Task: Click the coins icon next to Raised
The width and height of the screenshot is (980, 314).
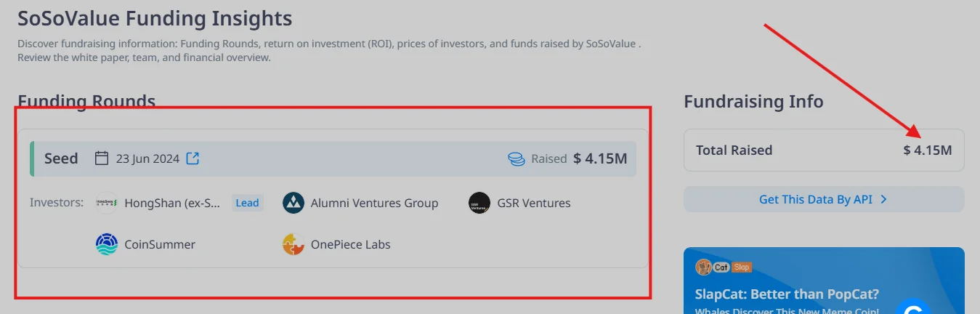Action: tap(517, 158)
